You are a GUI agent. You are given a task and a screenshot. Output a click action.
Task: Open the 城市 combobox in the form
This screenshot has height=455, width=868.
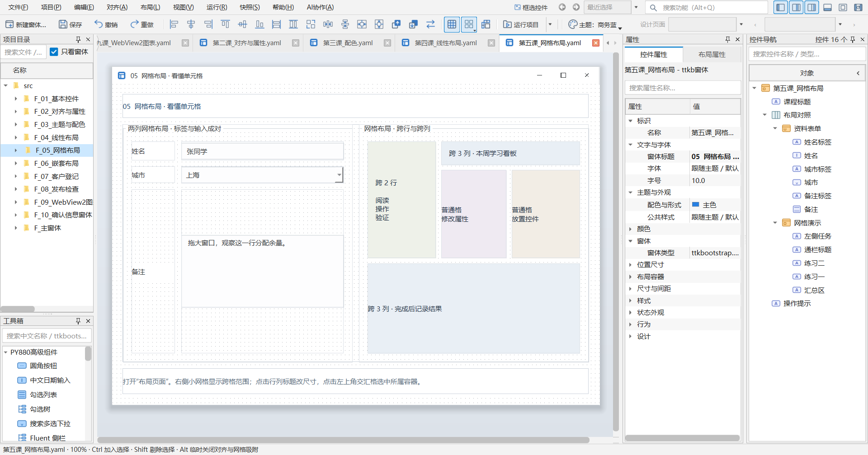click(339, 175)
